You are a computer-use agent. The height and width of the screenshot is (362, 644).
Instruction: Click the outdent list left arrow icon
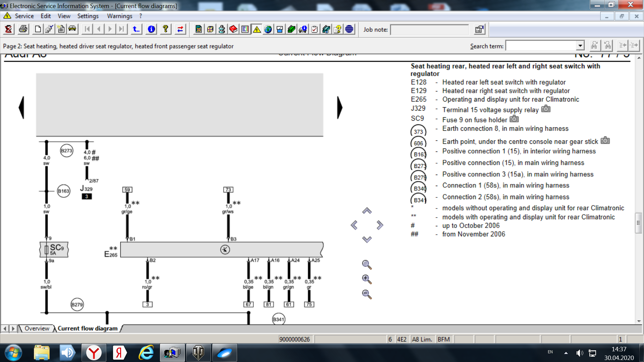623,46
